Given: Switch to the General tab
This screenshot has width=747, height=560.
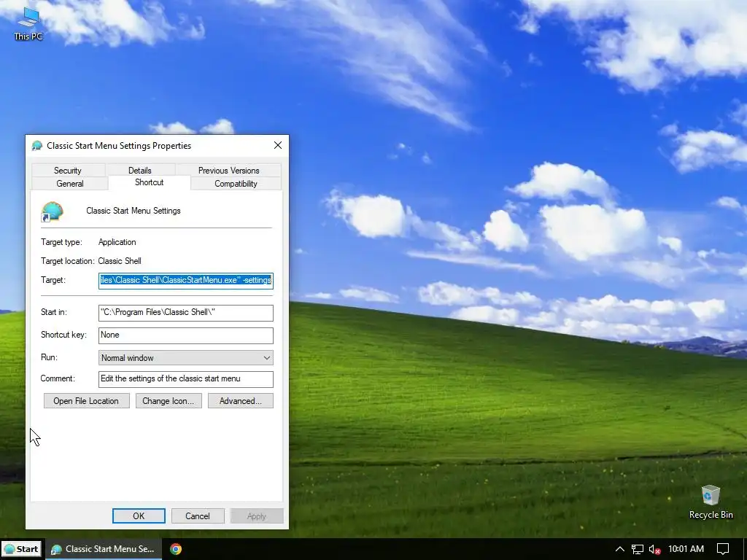Looking at the screenshot, I should click(69, 184).
